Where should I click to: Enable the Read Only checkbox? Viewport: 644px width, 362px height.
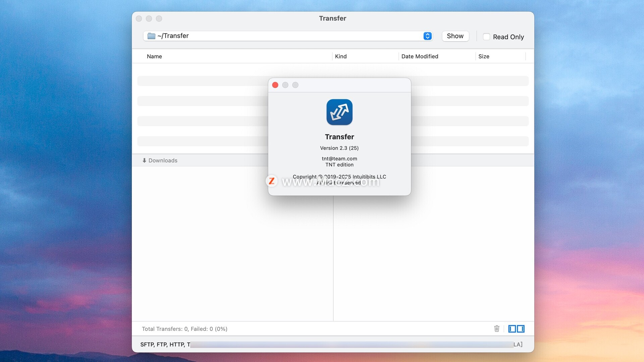click(486, 37)
